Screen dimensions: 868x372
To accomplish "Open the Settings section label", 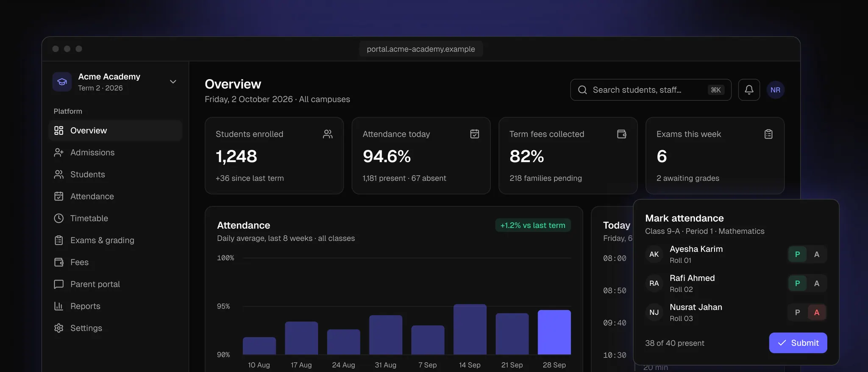I will coord(86,328).
